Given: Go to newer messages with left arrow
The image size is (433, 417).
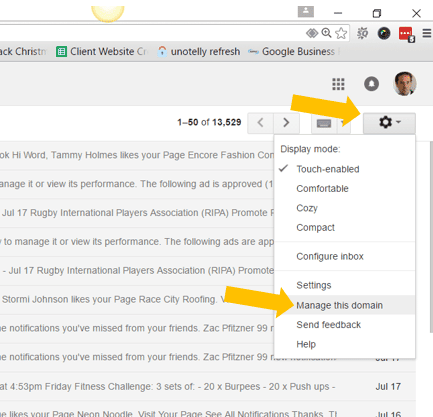Looking at the screenshot, I should pos(261,123).
